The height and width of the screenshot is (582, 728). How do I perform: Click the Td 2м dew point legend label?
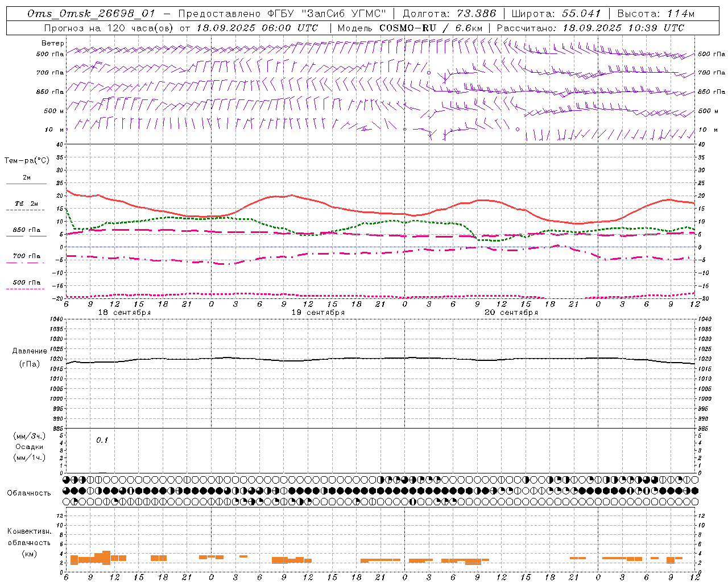[27, 203]
